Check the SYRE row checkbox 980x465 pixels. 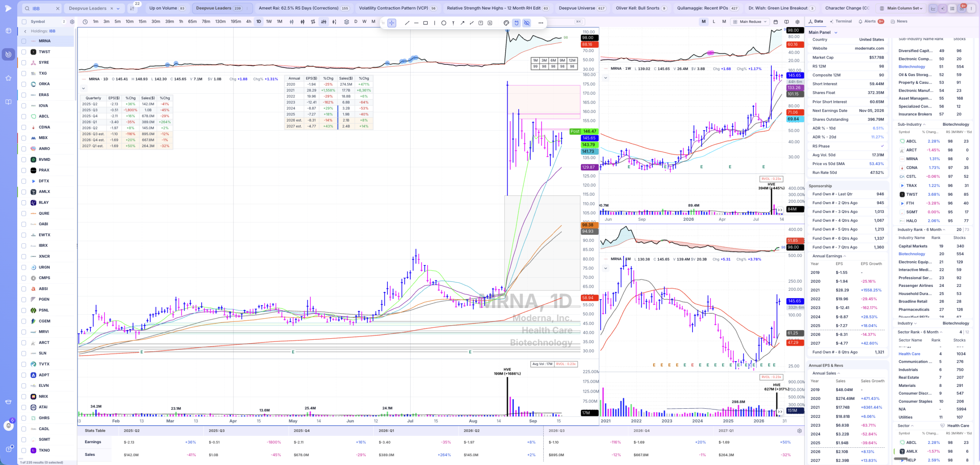[x=24, y=62]
